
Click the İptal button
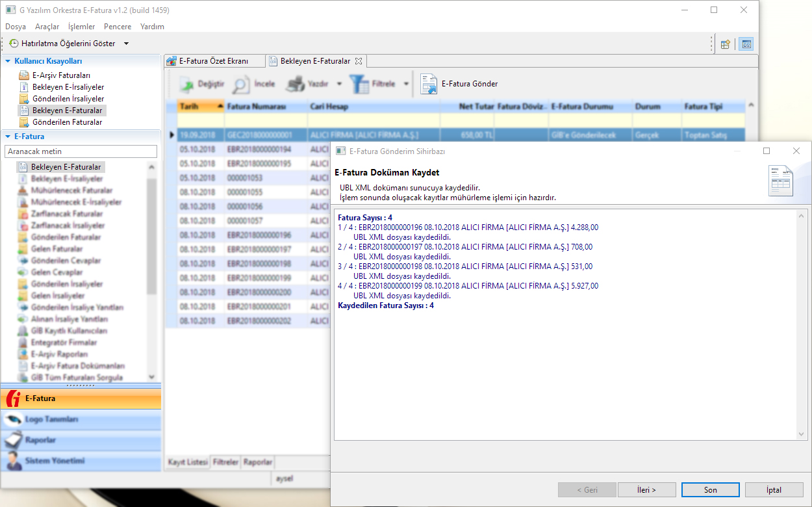pyautogui.click(x=774, y=490)
